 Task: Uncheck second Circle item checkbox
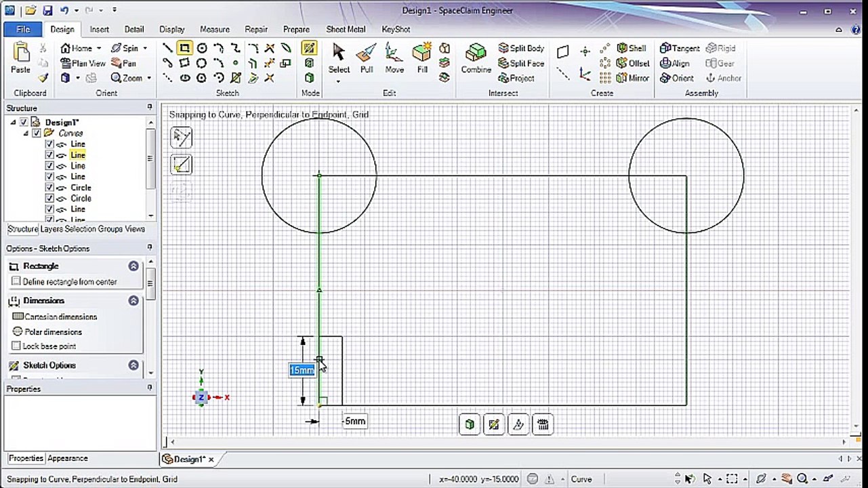[49, 198]
